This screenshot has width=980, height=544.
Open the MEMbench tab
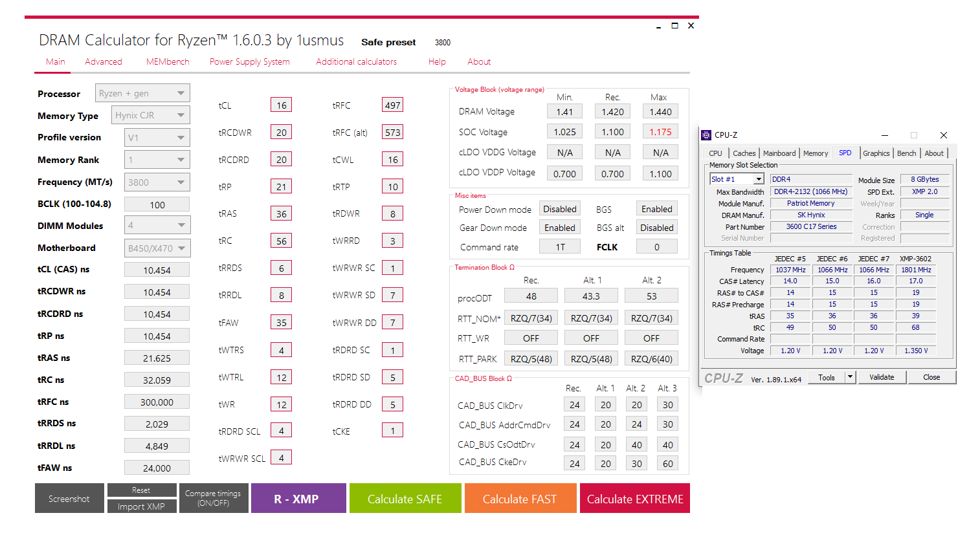click(x=168, y=61)
